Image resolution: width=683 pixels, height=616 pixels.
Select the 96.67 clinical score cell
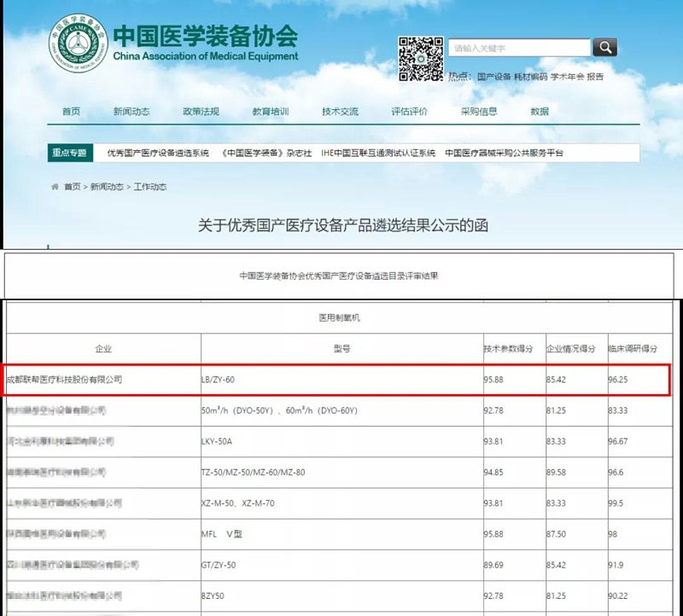[639, 441]
